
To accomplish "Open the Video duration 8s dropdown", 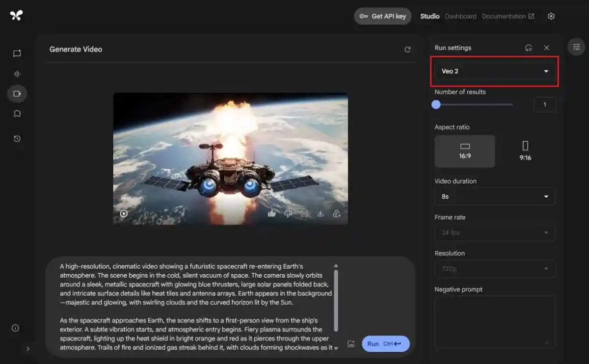I will tap(495, 196).
